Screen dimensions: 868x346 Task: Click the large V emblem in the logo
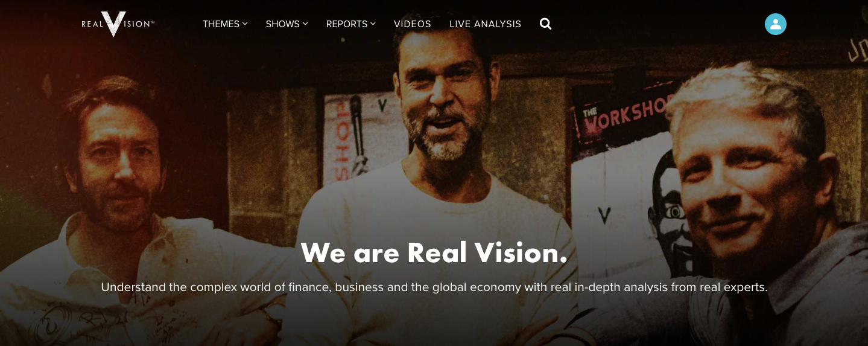point(113,24)
